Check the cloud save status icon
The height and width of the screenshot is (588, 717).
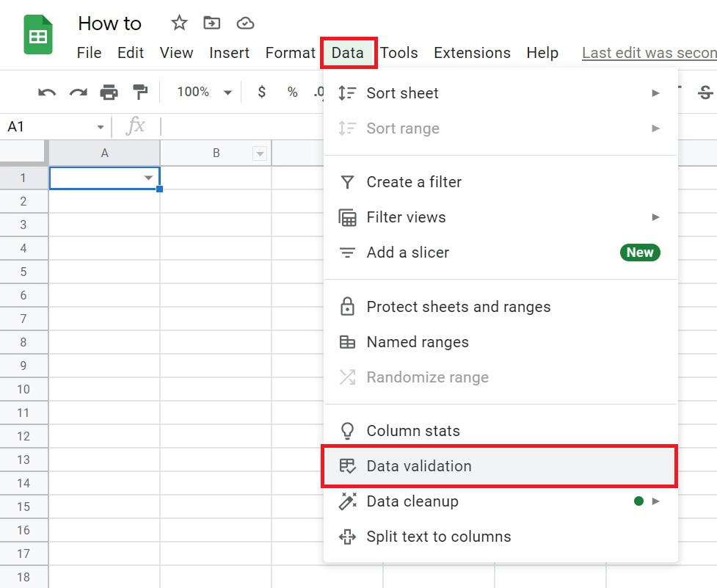(245, 23)
